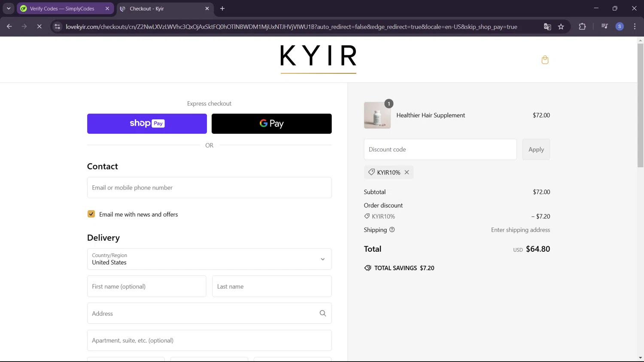This screenshot has width=644, height=362.
Task: Click the page vertical scrollbar thumb
Action: click(640, 105)
